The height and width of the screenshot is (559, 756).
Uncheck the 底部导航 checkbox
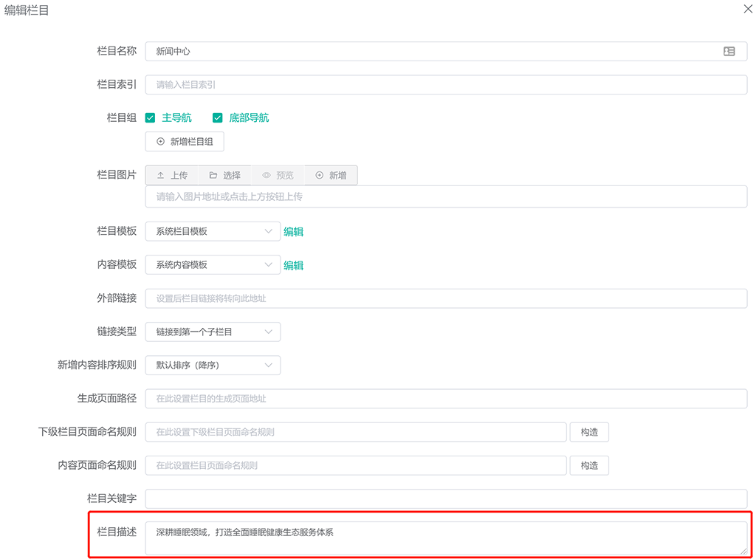pos(218,117)
